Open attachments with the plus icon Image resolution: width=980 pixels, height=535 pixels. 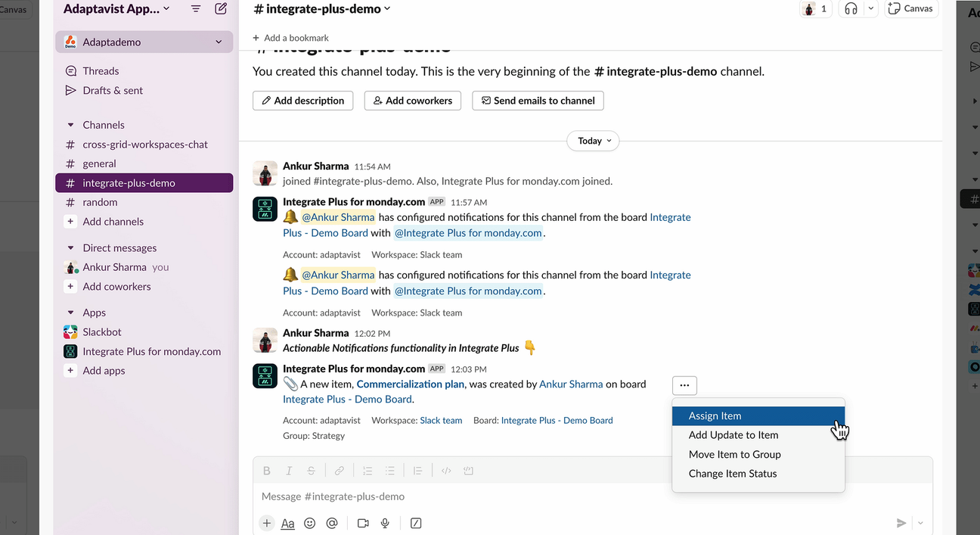pos(266,523)
